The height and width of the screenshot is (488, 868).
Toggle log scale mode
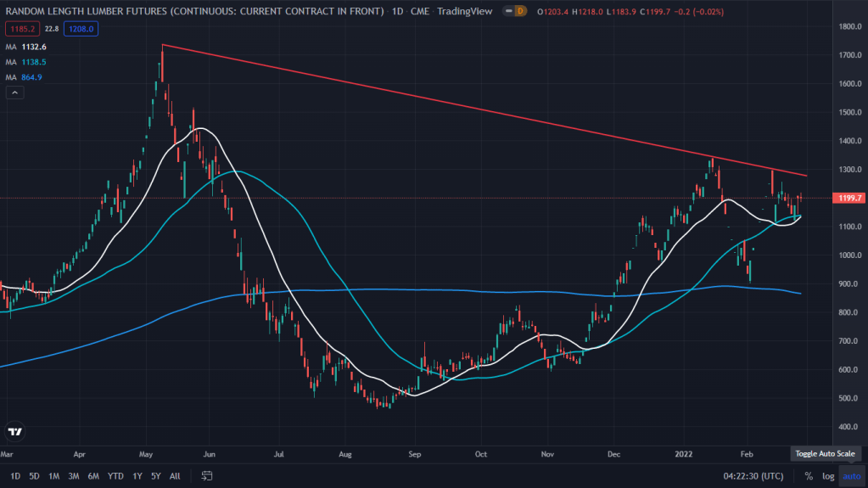pyautogui.click(x=828, y=476)
